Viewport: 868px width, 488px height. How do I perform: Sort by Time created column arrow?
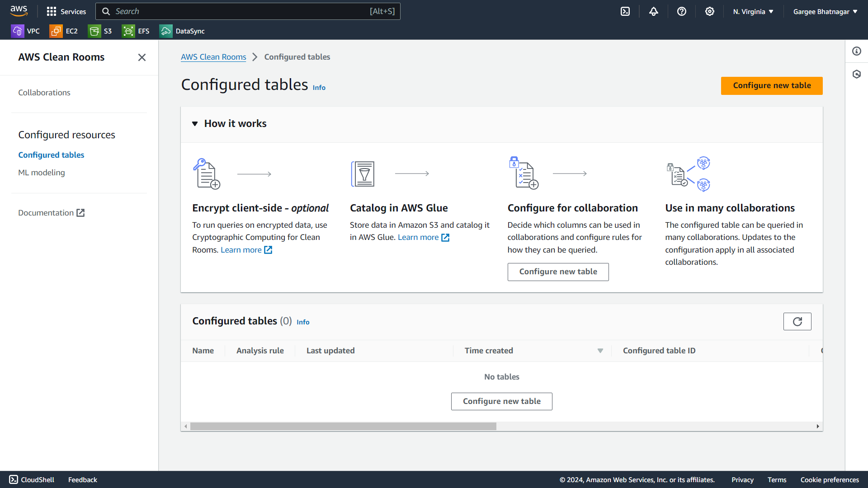coord(600,351)
